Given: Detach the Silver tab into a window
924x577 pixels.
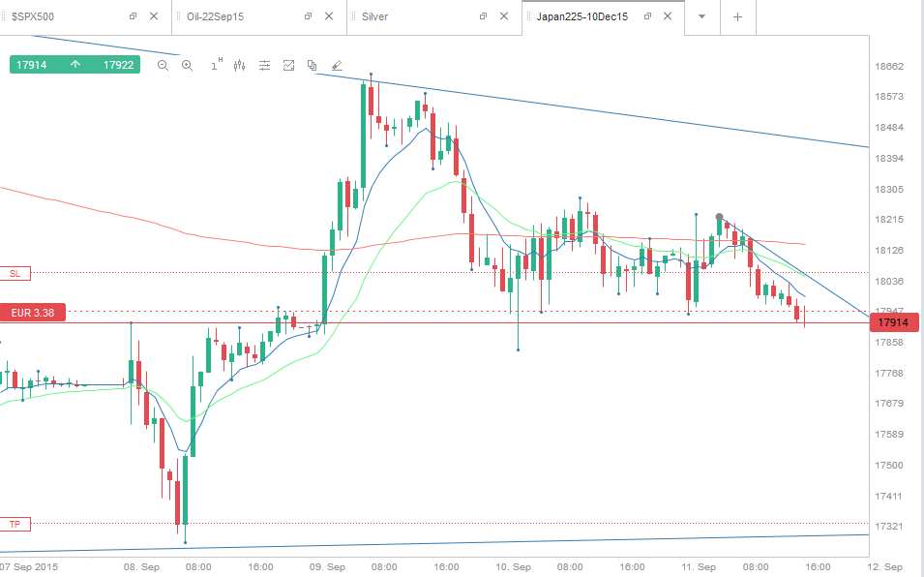Looking at the screenshot, I should (x=483, y=16).
